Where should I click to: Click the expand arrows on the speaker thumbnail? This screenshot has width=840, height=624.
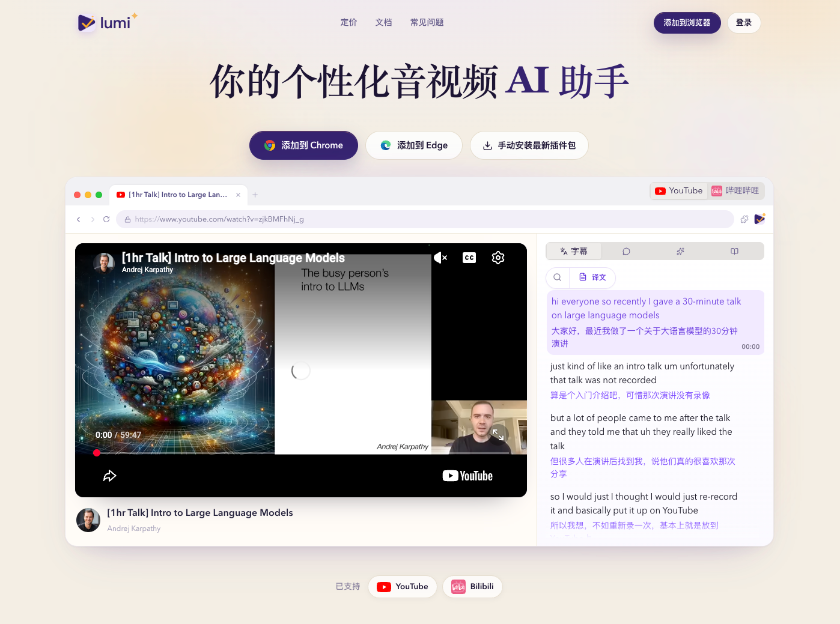498,434
